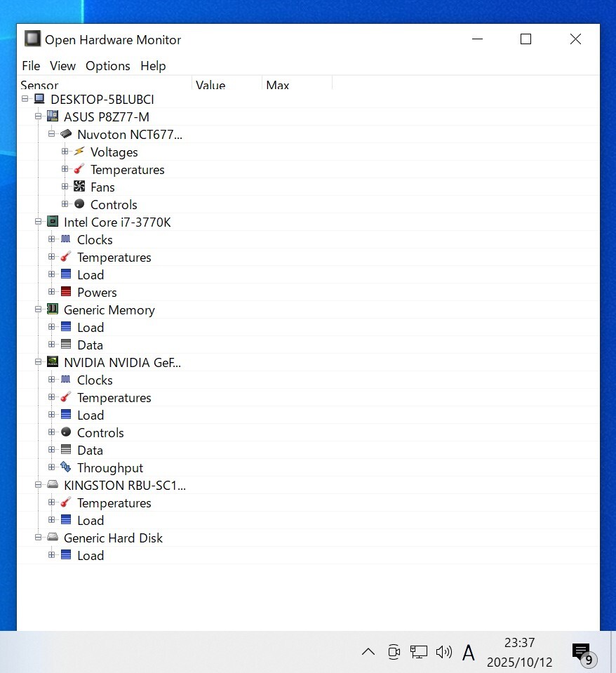Image resolution: width=616 pixels, height=673 pixels.
Task: Select the Nuvoton Temperatures row label
Action: point(128,169)
